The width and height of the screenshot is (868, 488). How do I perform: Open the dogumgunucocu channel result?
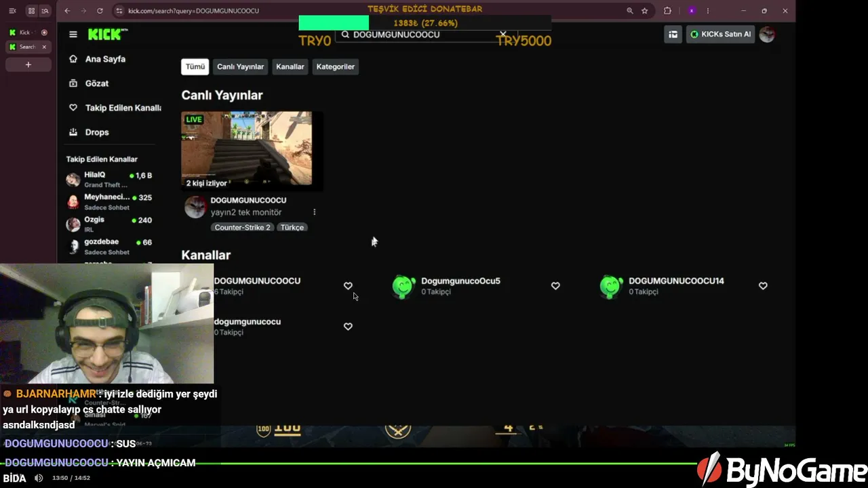pyautogui.click(x=248, y=322)
